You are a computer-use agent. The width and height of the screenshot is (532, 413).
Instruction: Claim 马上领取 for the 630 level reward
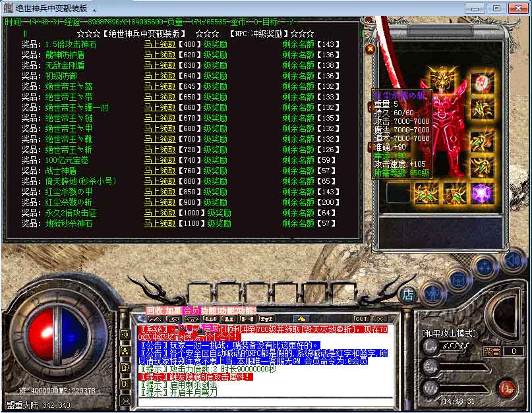click(160, 65)
